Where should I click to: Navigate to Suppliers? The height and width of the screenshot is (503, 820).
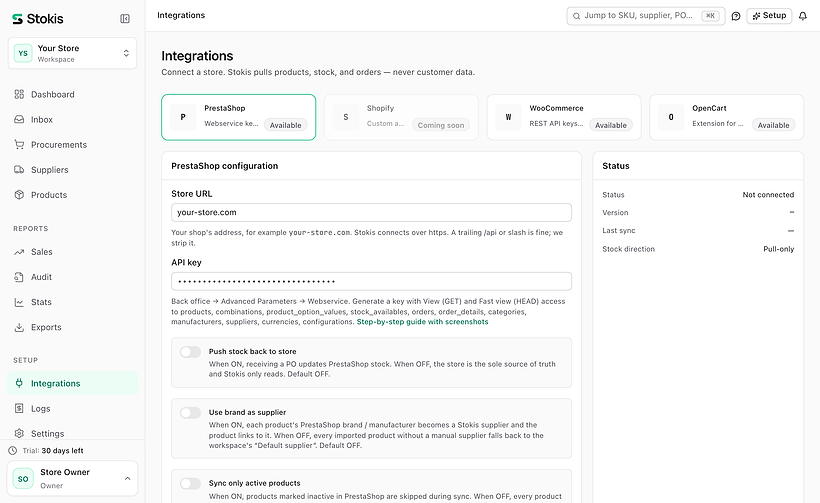coord(72,170)
